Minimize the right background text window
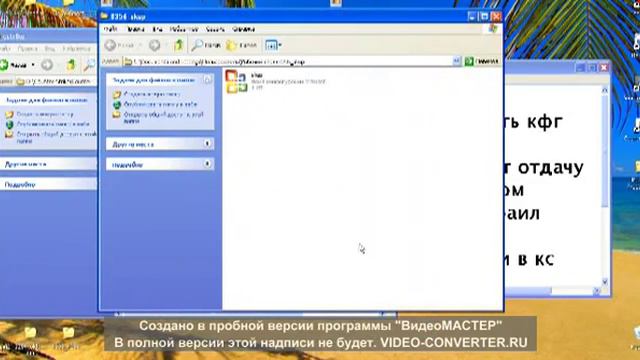The image size is (640, 360). [580, 67]
